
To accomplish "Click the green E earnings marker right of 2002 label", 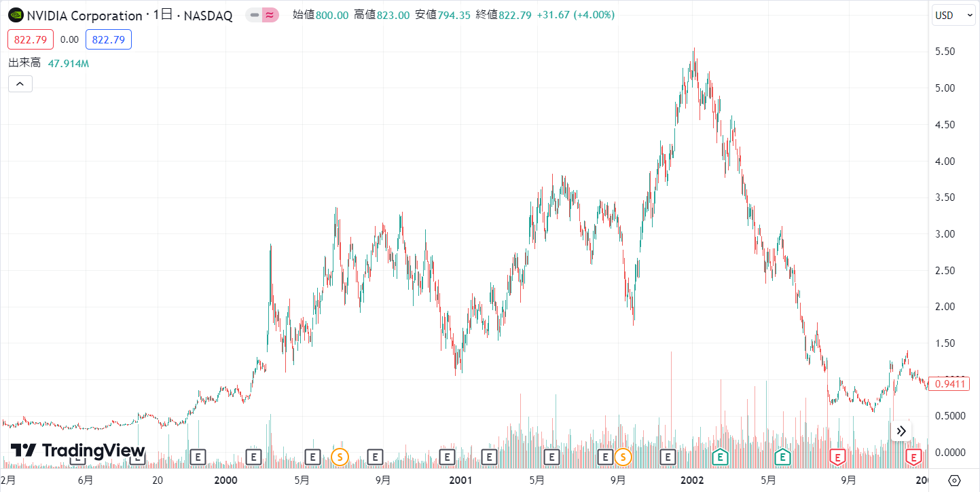I will [720, 457].
